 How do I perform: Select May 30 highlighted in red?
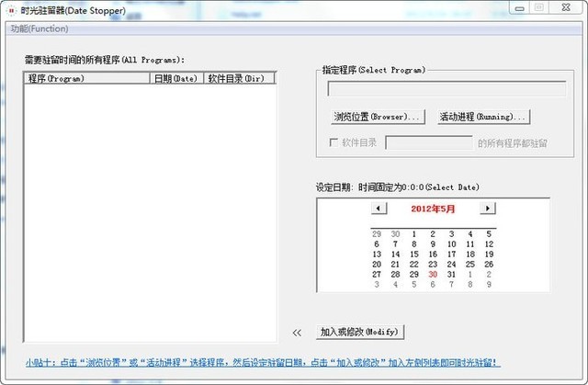[433, 274]
